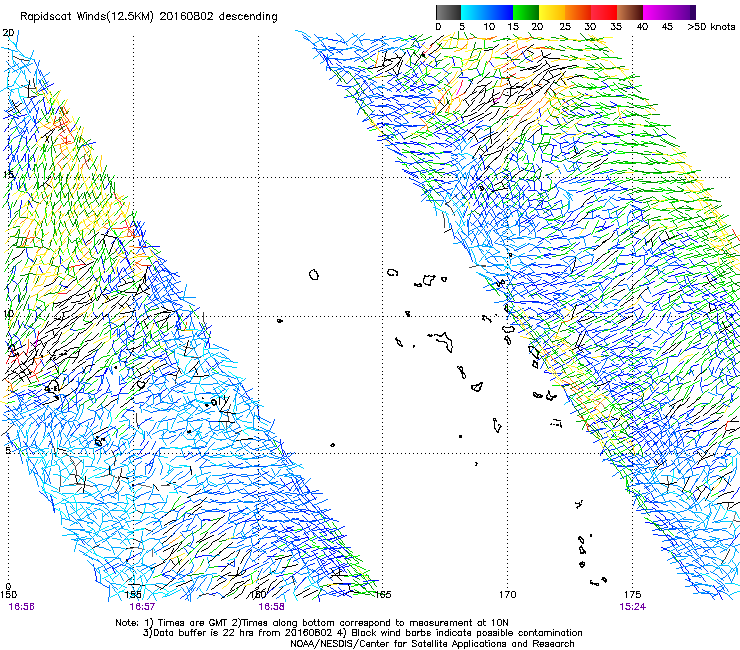Viewport: 740px width, 650px height.
Task: Click the latitude '15' axis label
Action: tap(8, 174)
